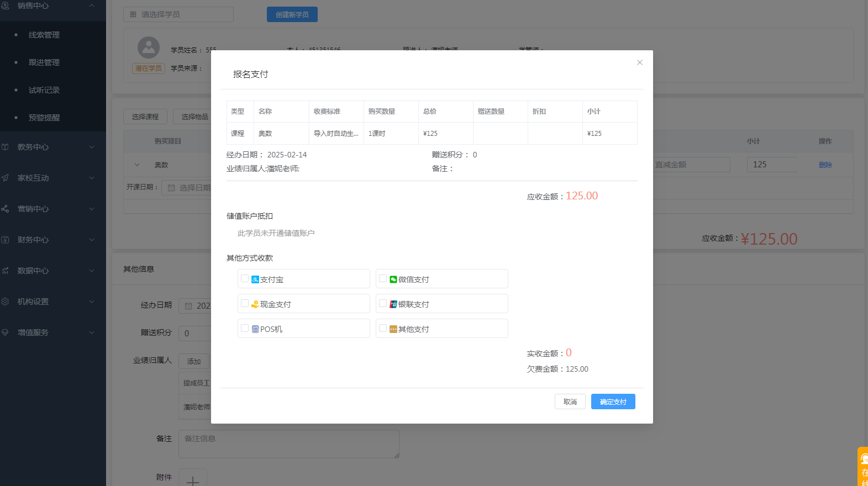Open 试听记录 in the sidebar
This screenshot has width=868, height=486.
pyautogui.click(x=44, y=90)
